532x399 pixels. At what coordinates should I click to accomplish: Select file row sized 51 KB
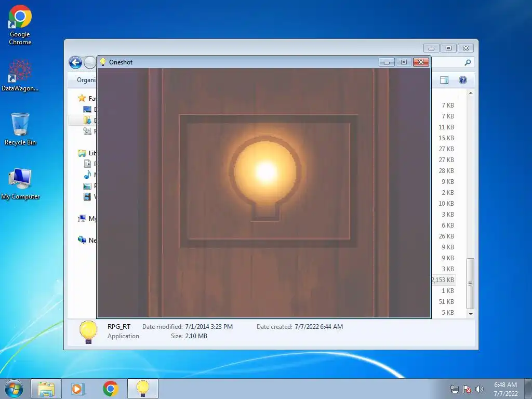click(446, 302)
